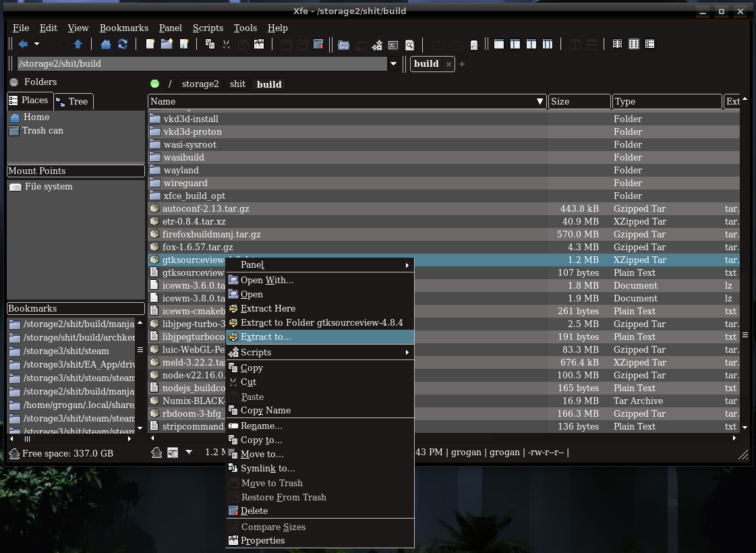Click the Copy icon in the toolbar
The height and width of the screenshot is (553, 756).
[210, 45]
